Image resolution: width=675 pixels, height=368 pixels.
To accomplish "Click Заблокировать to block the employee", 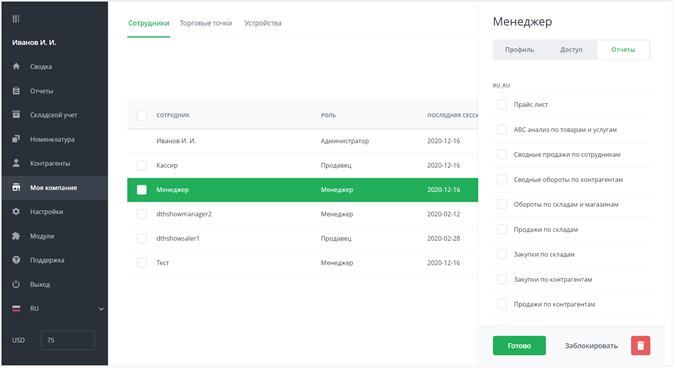I will (x=591, y=346).
